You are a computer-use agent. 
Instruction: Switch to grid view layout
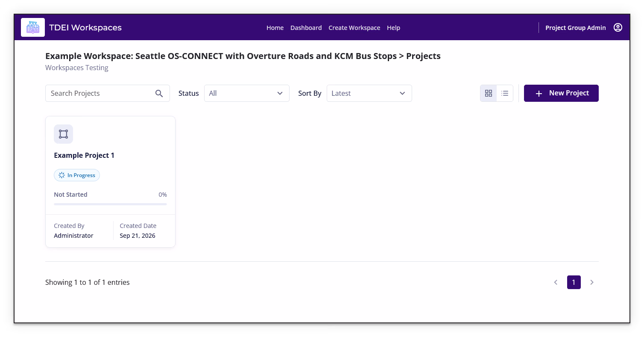489,93
